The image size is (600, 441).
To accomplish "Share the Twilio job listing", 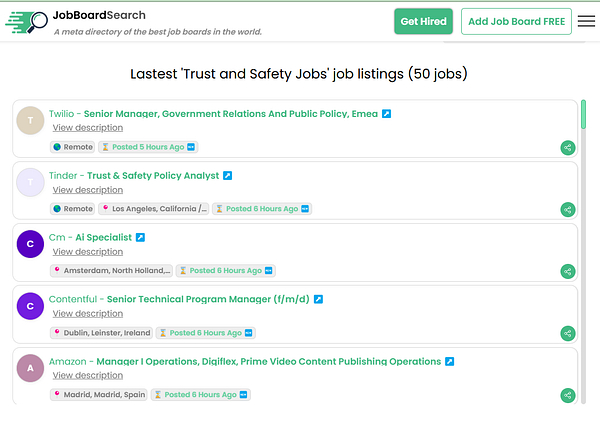I will (x=568, y=148).
